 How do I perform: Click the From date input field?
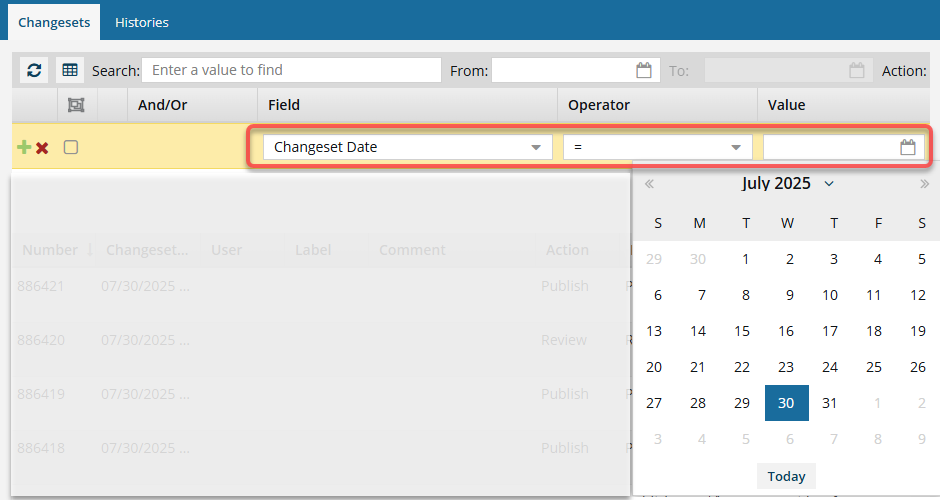pyautogui.click(x=563, y=70)
